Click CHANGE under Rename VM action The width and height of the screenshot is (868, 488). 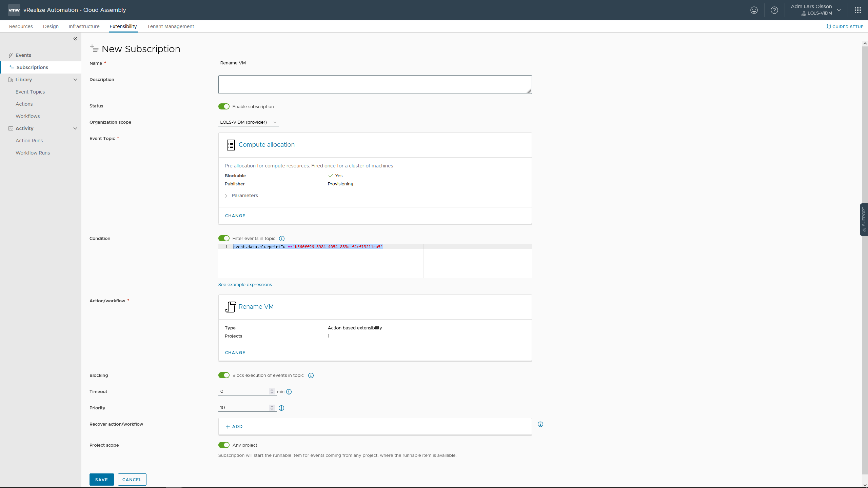pyautogui.click(x=235, y=353)
